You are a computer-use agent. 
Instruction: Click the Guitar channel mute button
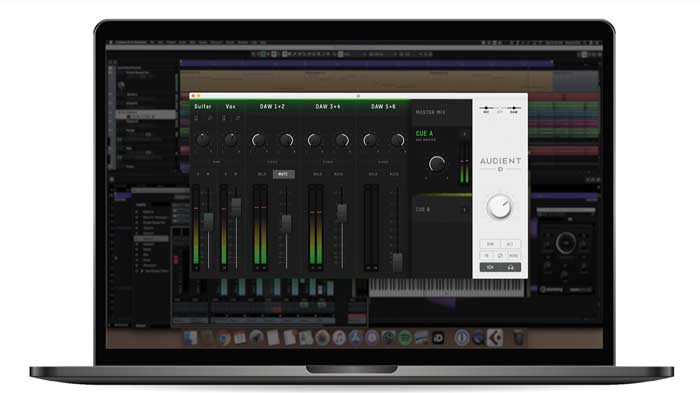coord(208,174)
